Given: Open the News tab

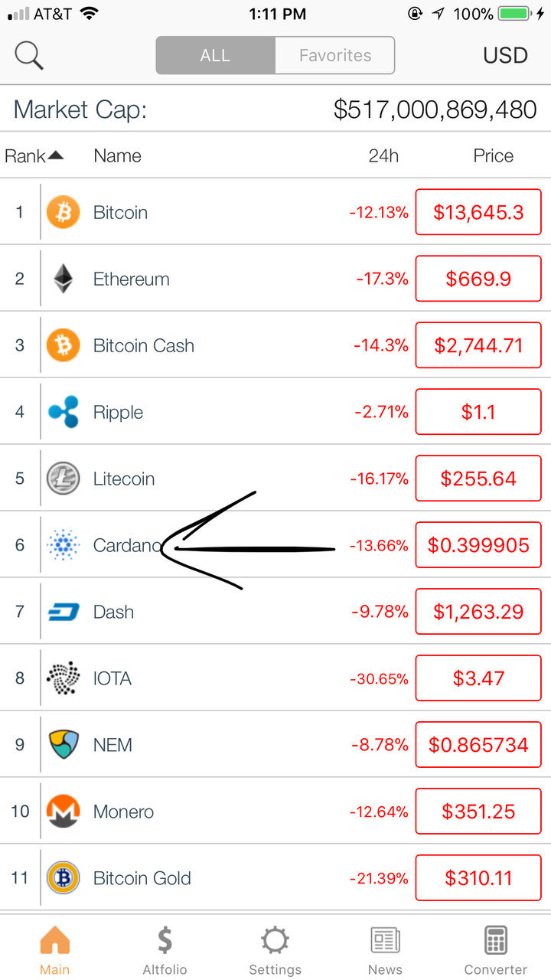Looking at the screenshot, I should coord(385,950).
